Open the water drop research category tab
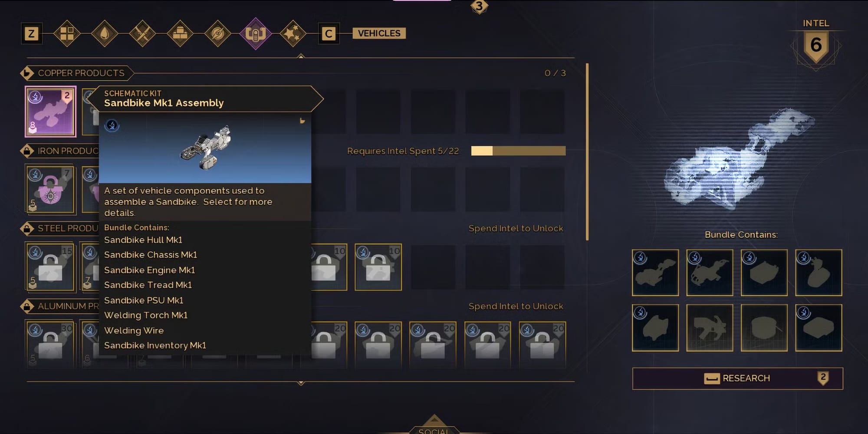The image size is (868, 434). [105, 33]
